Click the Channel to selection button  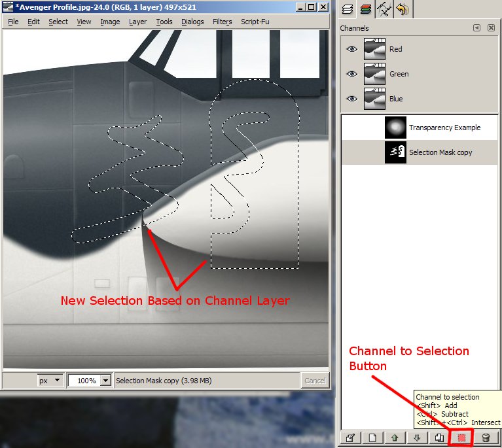point(461,438)
